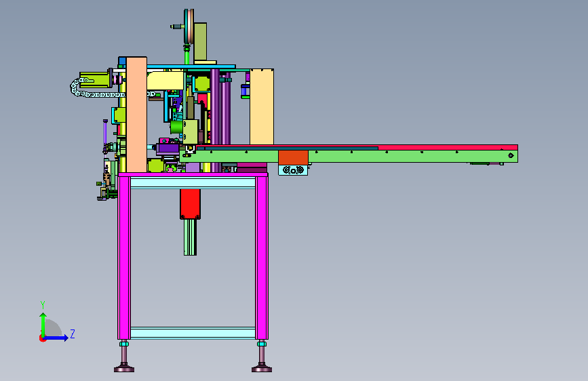Select the upper cyan cross beam under tabletop
The image size is (588, 381).
coord(193,183)
